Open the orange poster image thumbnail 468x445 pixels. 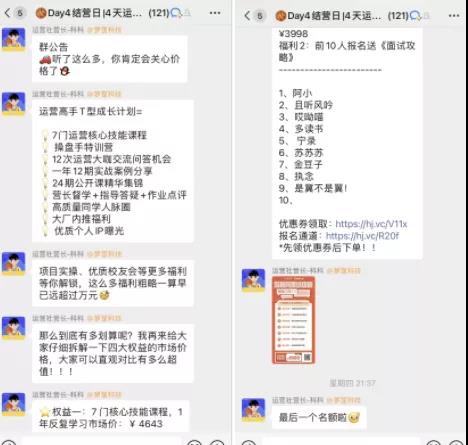pos(293,320)
